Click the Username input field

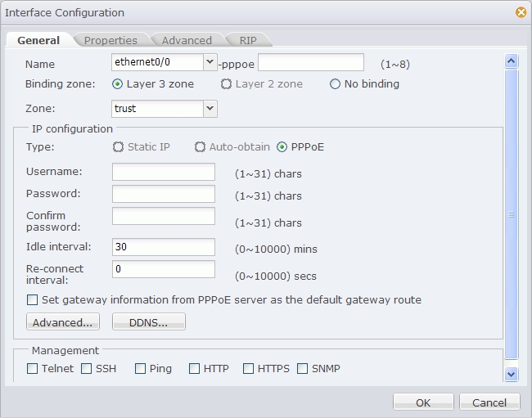pyautogui.click(x=163, y=172)
